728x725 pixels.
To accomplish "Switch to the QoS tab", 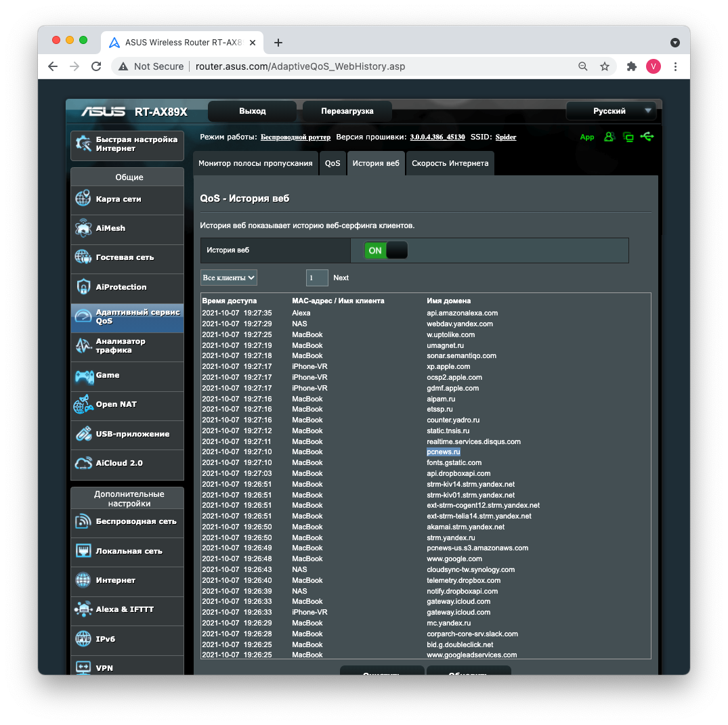I will click(333, 163).
